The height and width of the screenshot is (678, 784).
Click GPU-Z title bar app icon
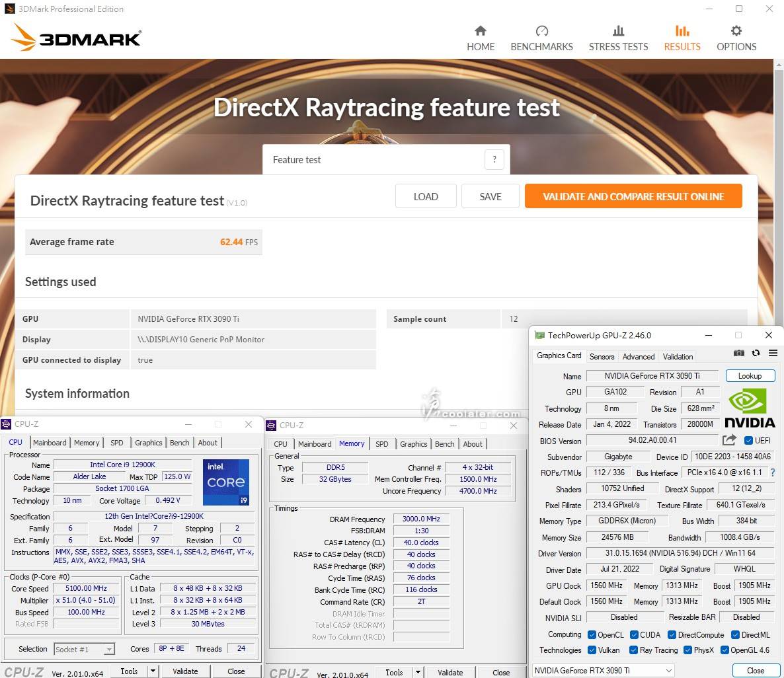tap(539, 335)
